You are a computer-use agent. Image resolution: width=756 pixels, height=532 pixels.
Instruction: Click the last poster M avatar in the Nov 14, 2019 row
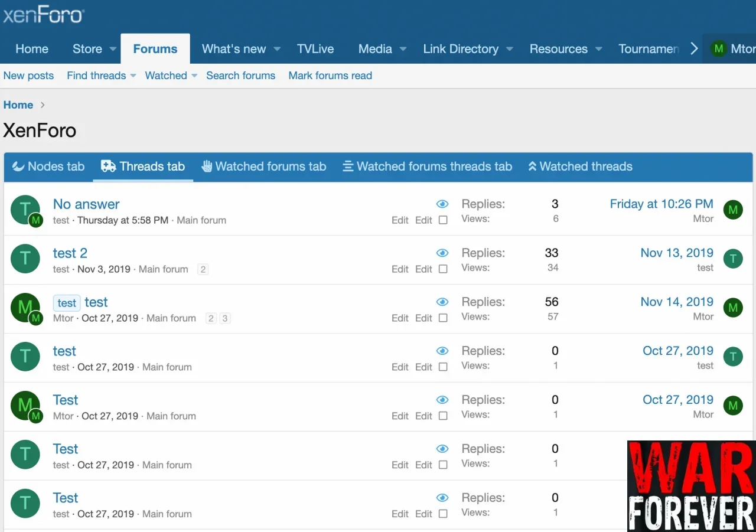(733, 308)
